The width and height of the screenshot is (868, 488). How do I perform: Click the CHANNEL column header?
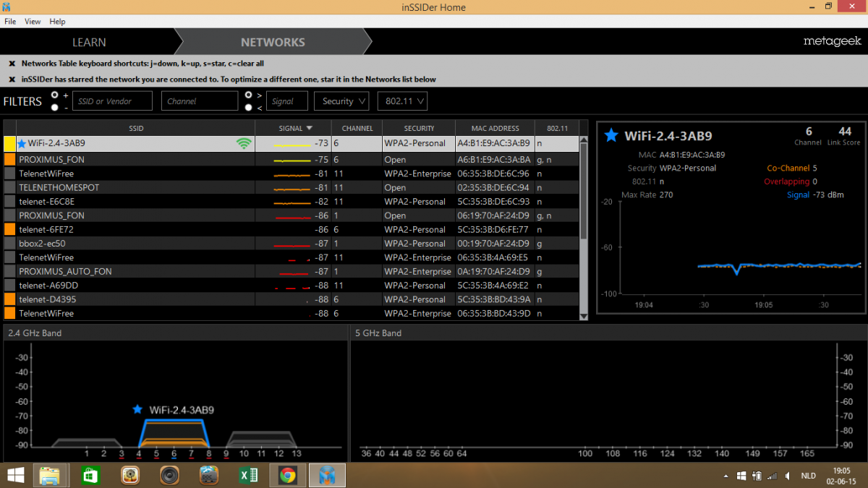click(x=357, y=128)
